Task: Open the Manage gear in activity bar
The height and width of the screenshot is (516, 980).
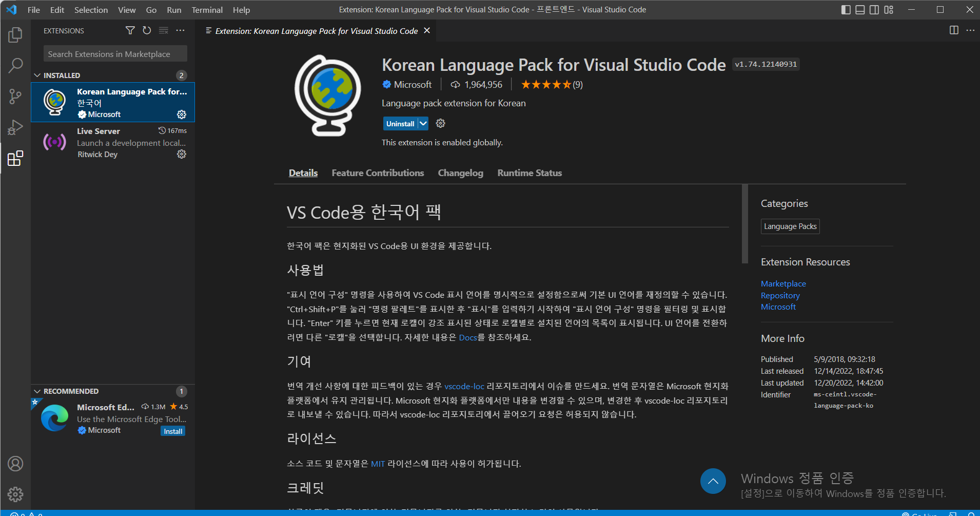Action: 15,494
